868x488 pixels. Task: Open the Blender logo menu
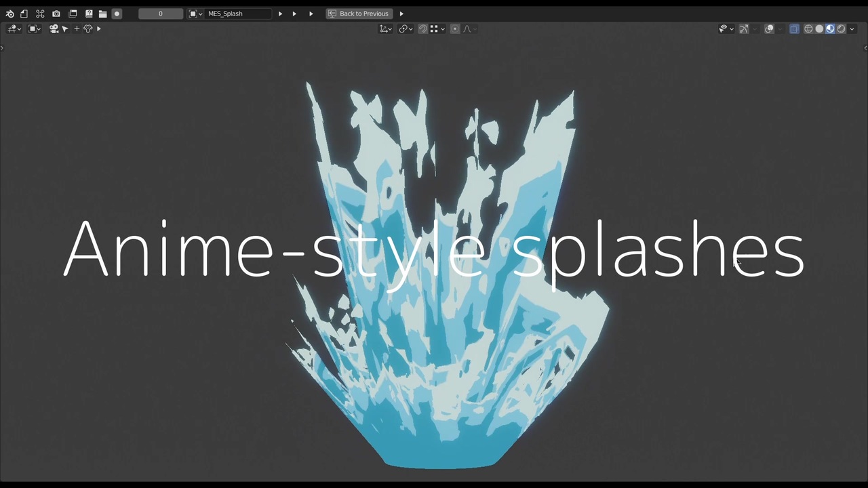point(9,14)
